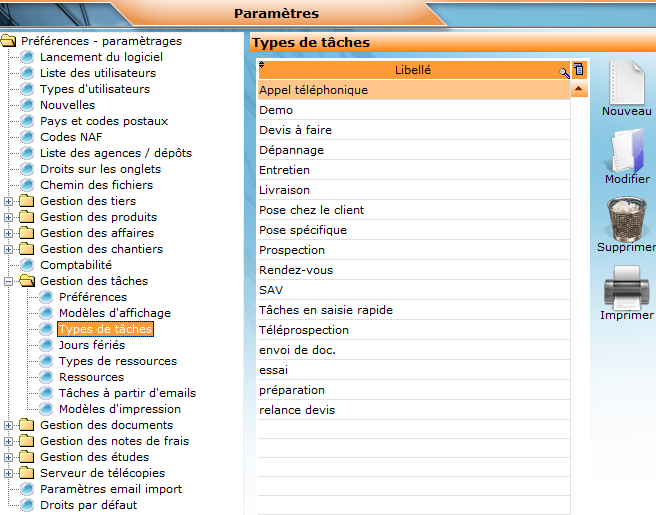Viewport: 656px width, 515px height.
Task: Click the Imprimer printer icon
Action: point(626,287)
